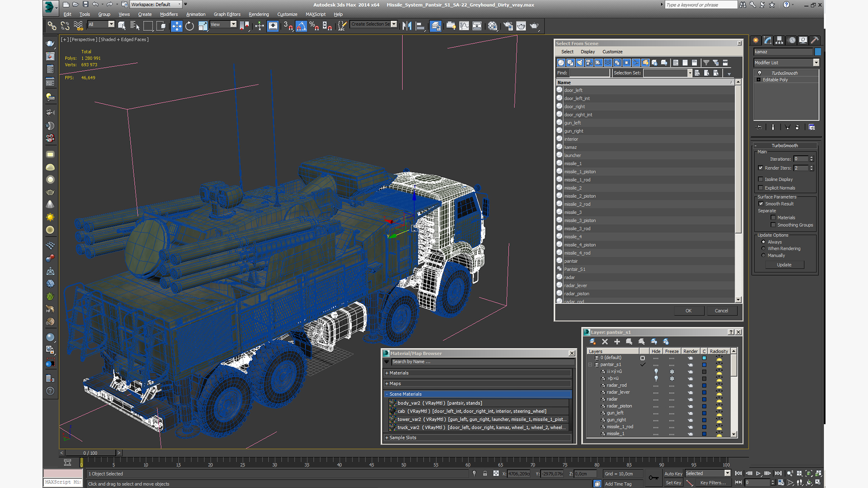The image size is (868, 488).
Task: Open the Modifier List dropdown
Action: click(786, 63)
